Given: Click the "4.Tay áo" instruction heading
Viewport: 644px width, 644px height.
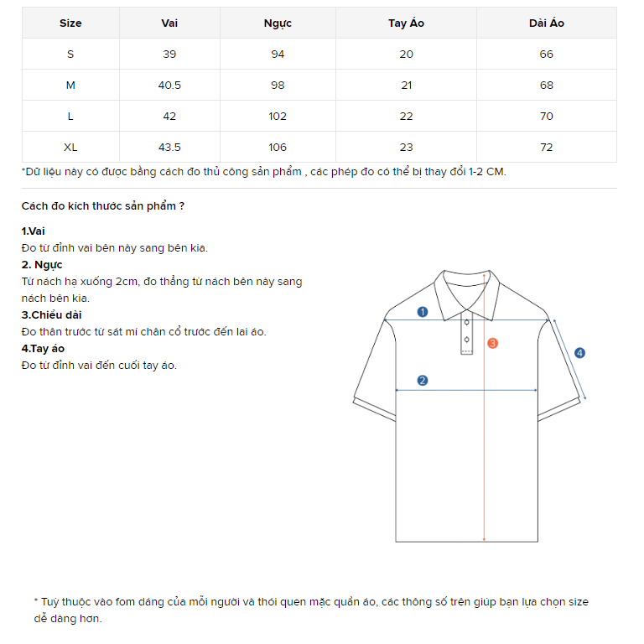Looking at the screenshot, I should tap(44, 349).
